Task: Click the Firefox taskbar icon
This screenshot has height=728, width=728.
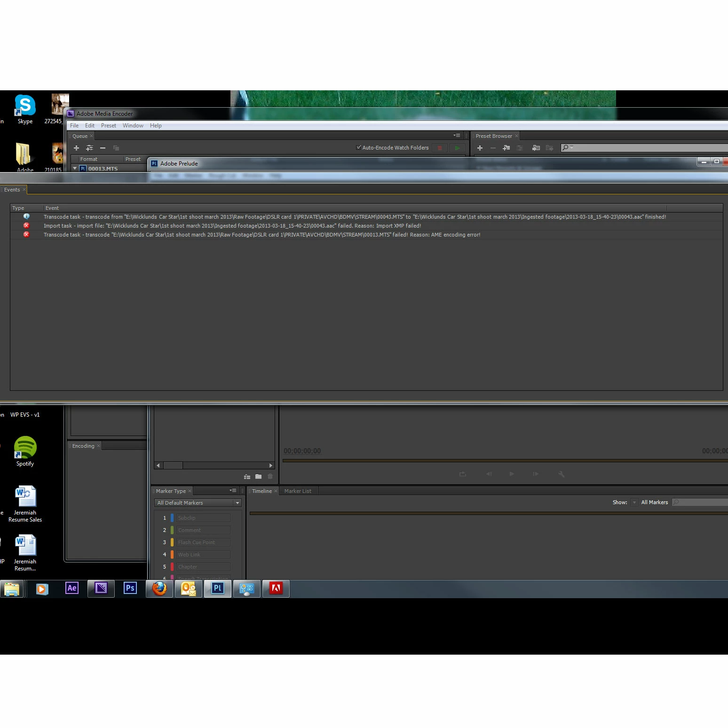Action: 159,588
